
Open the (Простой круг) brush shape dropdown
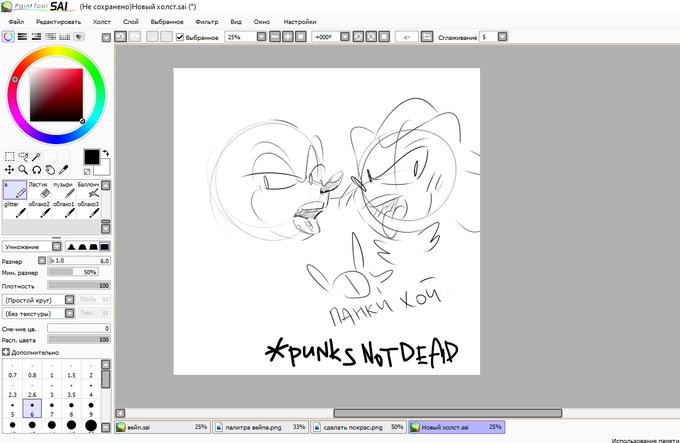click(69, 300)
